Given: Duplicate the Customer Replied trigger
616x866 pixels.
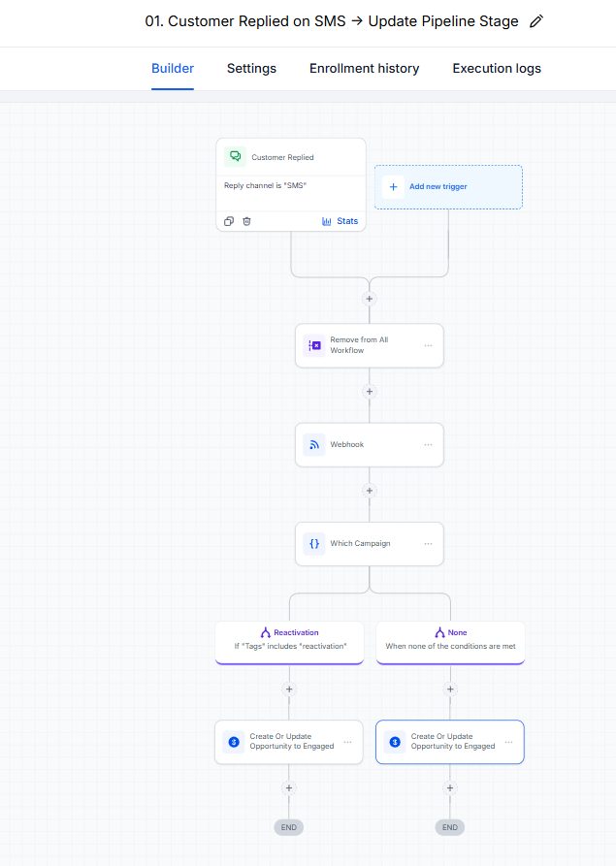Looking at the screenshot, I should [x=229, y=221].
